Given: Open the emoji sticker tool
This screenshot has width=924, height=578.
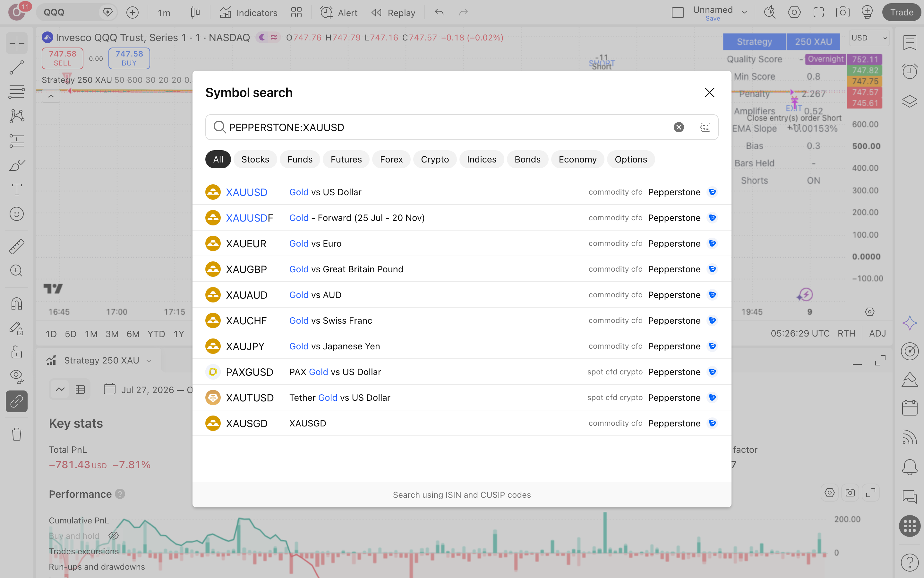Looking at the screenshot, I should (x=16, y=214).
